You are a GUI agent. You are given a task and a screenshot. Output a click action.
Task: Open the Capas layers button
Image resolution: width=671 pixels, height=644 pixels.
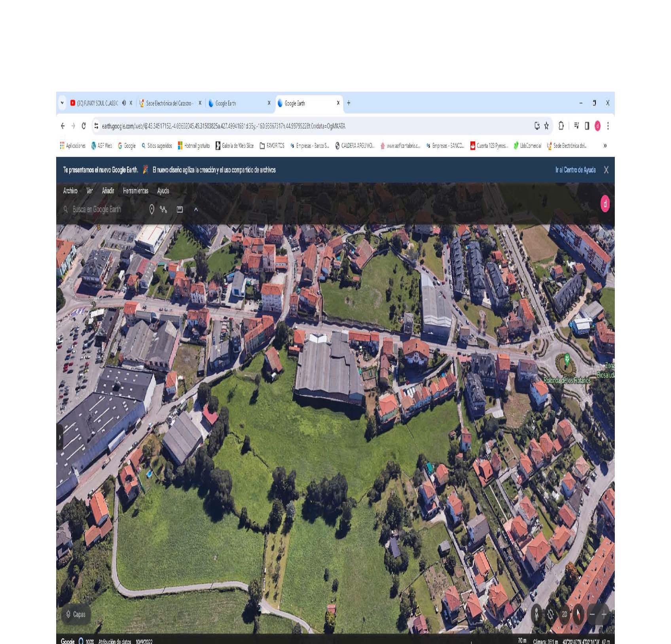[76, 614]
